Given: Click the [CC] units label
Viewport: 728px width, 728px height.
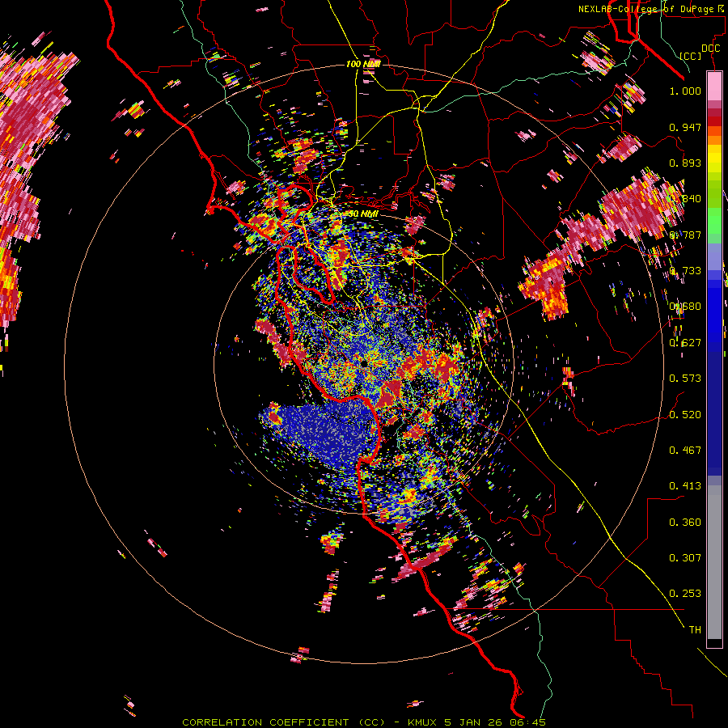Looking at the screenshot, I should click(x=691, y=56).
